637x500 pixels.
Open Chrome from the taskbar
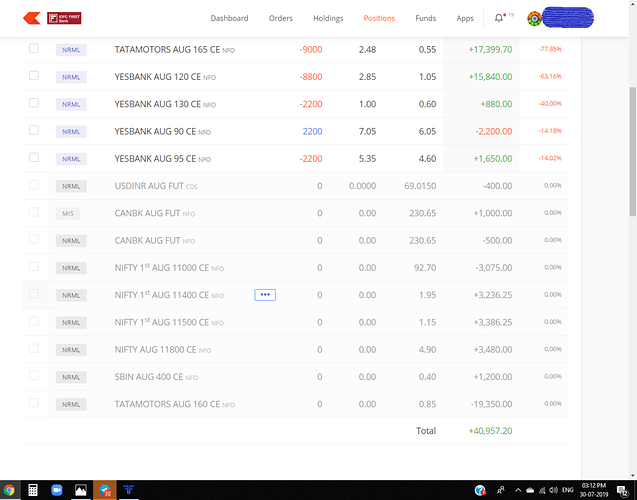[9, 490]
